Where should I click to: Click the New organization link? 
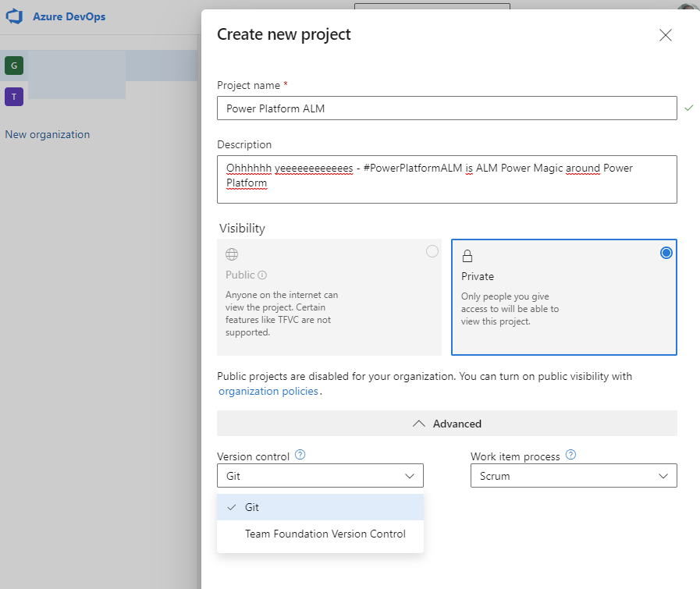47,134
